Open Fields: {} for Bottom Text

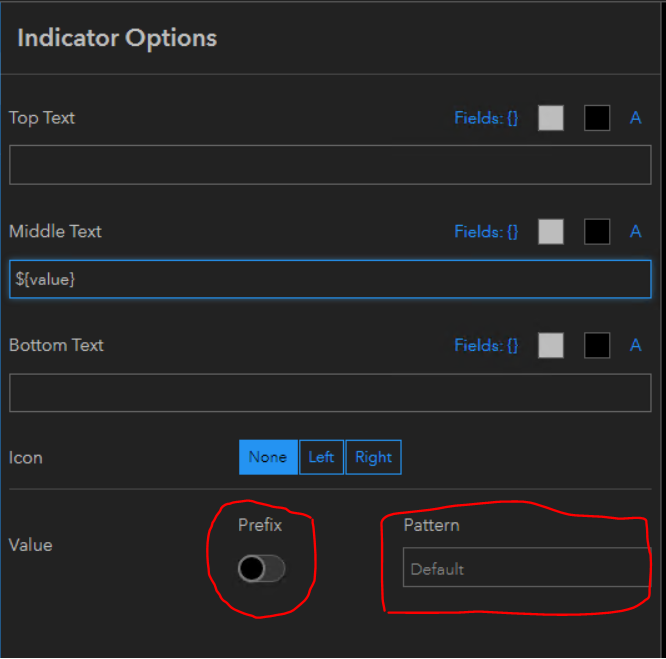point(486,346)
